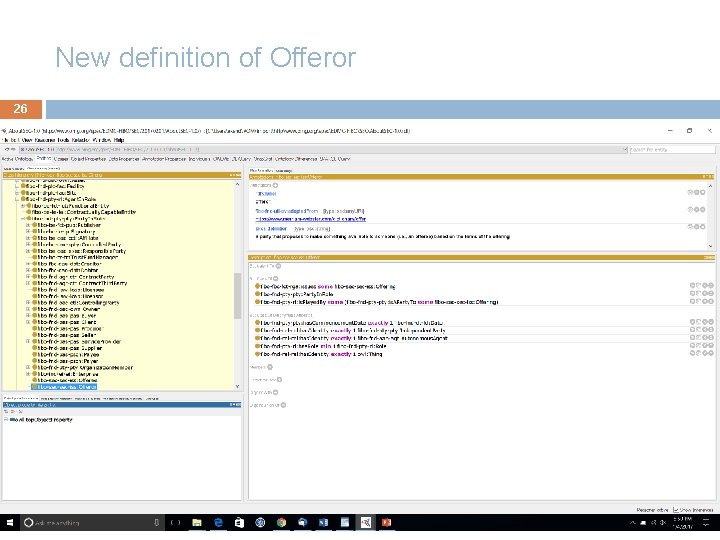
Task: Click the Cortana Ask me anything search box
Action: click(x=92, y=523)
